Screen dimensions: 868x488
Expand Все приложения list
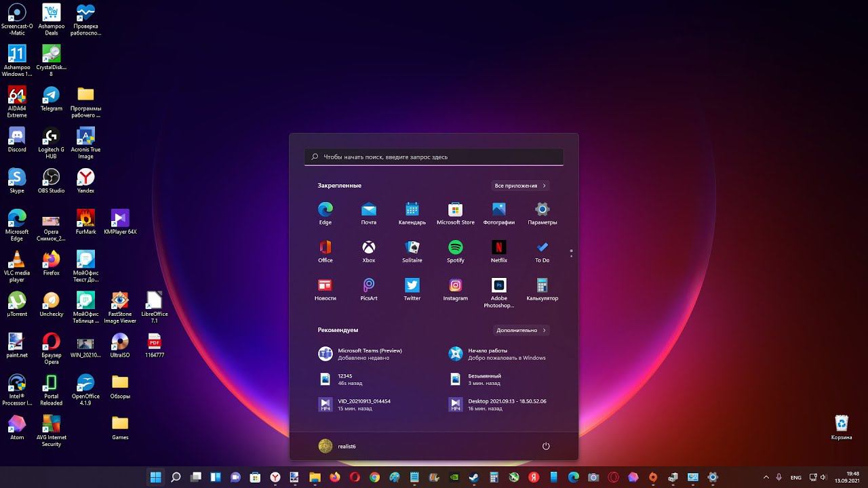coord(521,186)
